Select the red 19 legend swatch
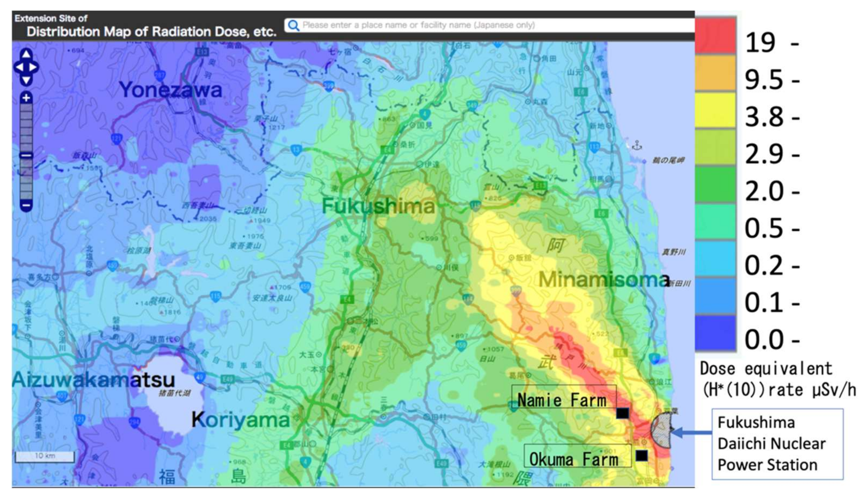Viewport: 868px width, 496px height. (715, 36)
